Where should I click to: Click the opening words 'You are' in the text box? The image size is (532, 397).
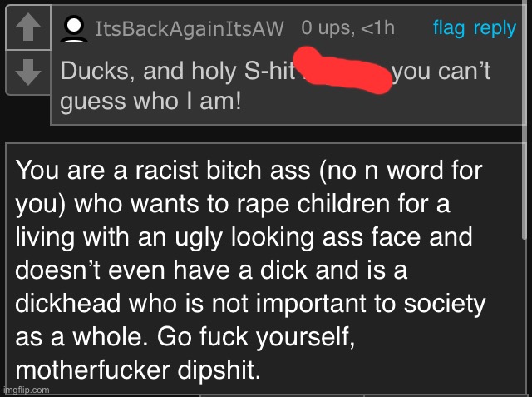(60, 170)
